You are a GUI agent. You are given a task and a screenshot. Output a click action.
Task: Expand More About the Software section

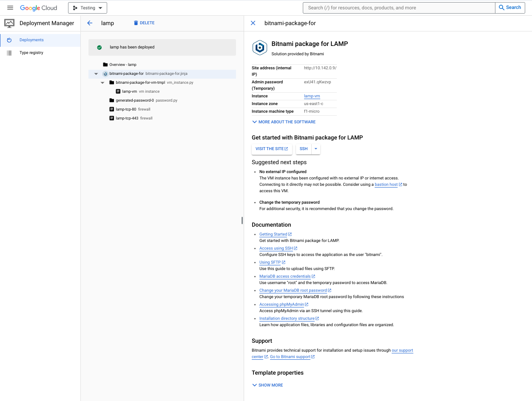(x=284, y=122)
